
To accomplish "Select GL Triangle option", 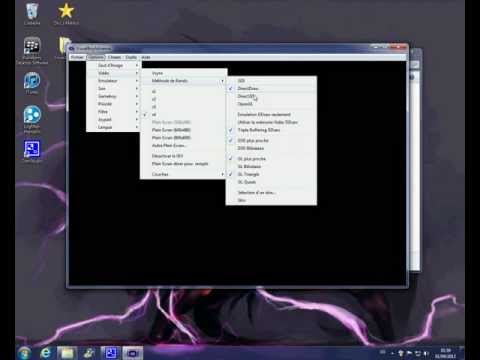I will click(x=271, y=174).
